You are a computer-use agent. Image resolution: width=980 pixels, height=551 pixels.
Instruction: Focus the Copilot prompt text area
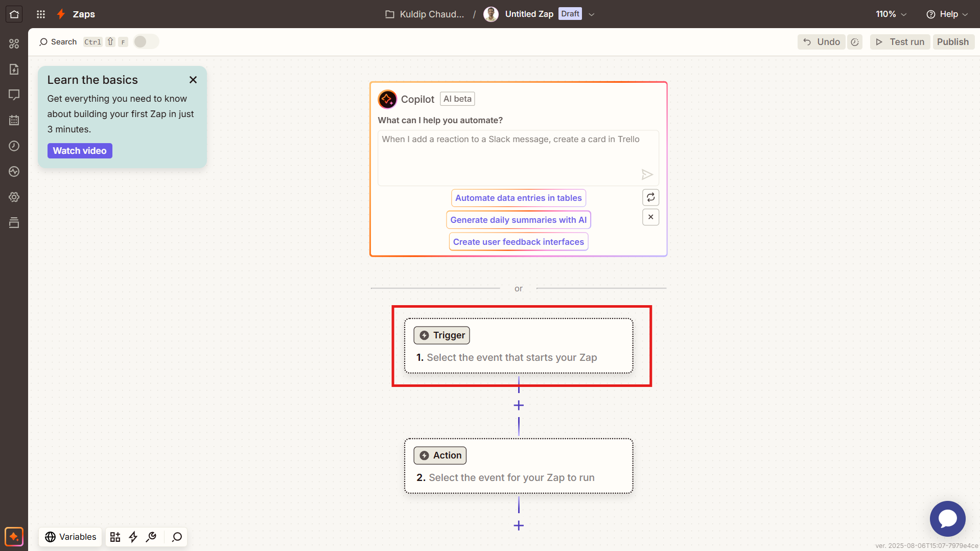(x=518, y=158)
